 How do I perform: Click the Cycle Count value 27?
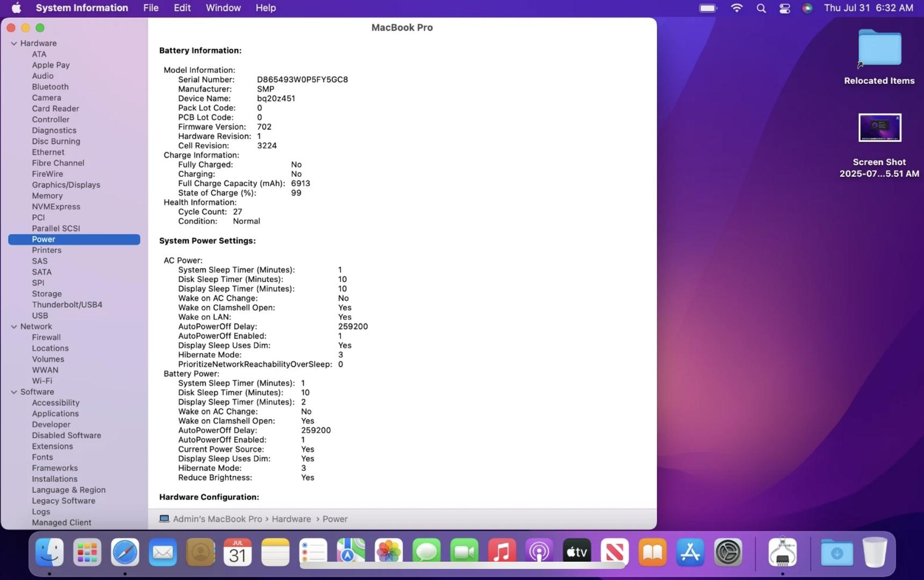(237, 212)
